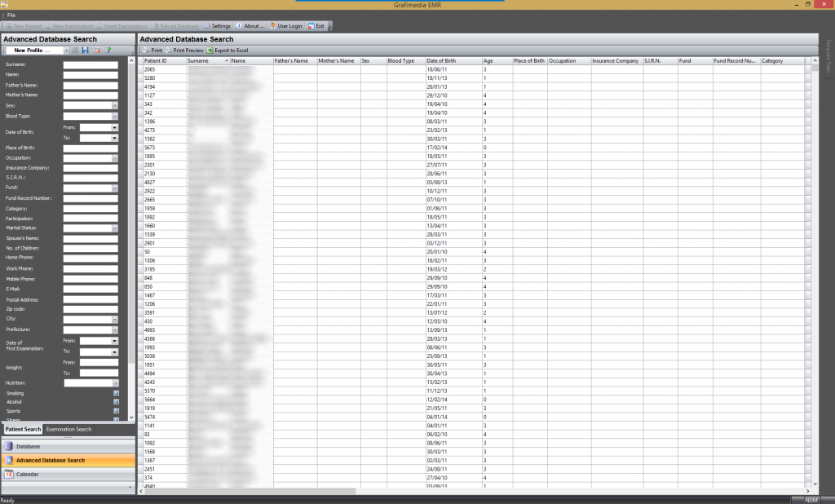Save the search profile with the floppy disk icon
Screen dimensions: 835x504
click(x=86, y=51)
